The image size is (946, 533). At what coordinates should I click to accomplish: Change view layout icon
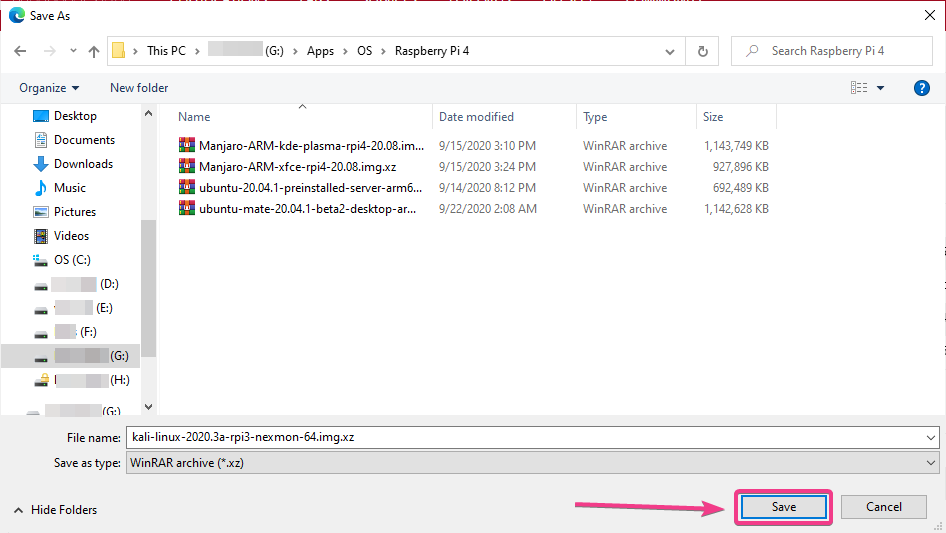pos(859,88)
